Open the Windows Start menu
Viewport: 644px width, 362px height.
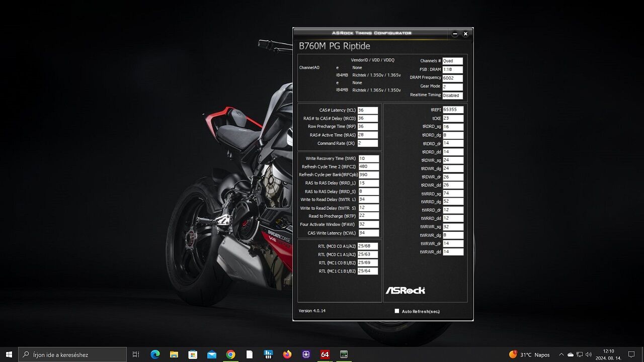click(x=9, y=354)
